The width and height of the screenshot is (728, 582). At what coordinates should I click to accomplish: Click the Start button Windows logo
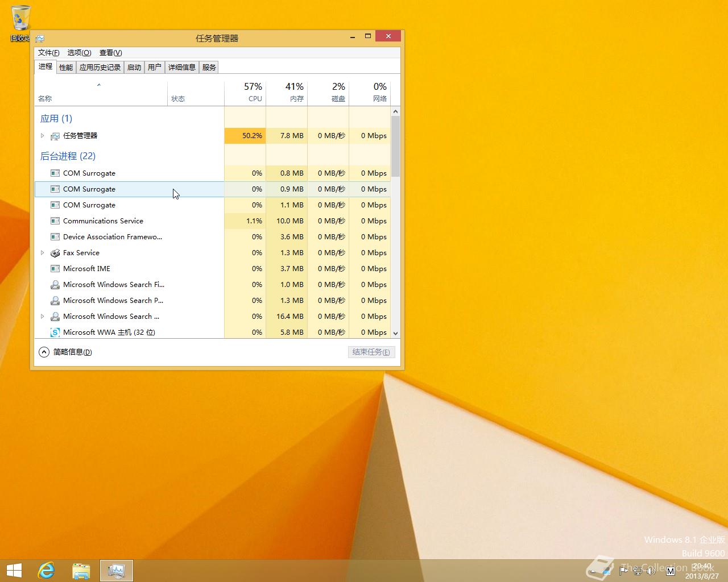pos(14,570)
